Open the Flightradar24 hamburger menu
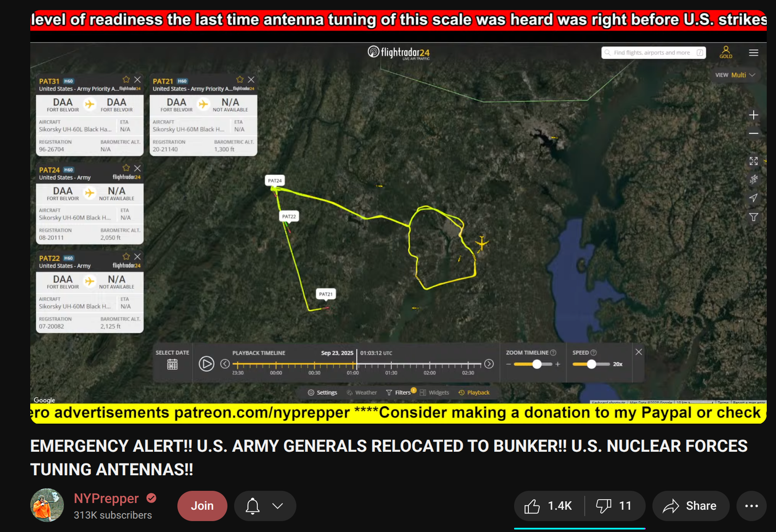This screenshot has height=532, width=776. tap(753, 53)
